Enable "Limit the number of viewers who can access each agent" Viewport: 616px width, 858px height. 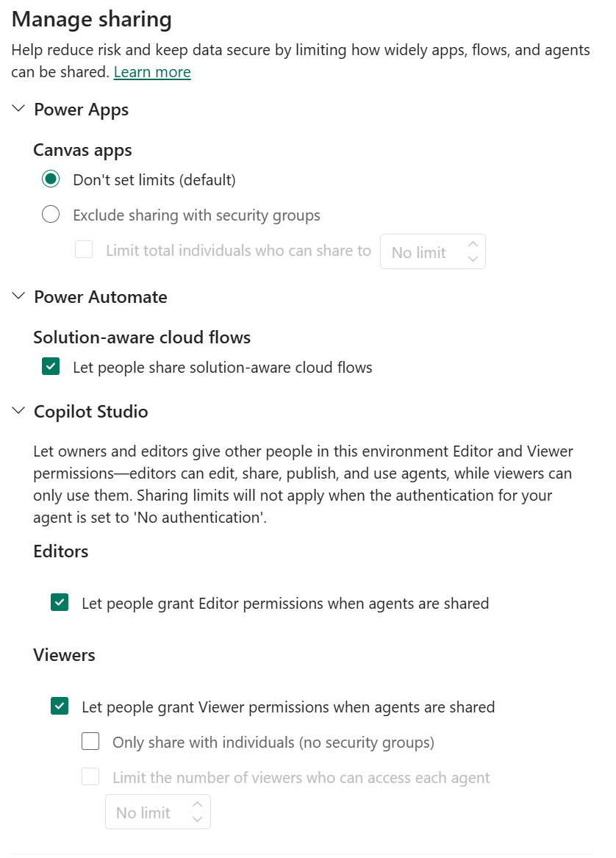coord(90,777)
